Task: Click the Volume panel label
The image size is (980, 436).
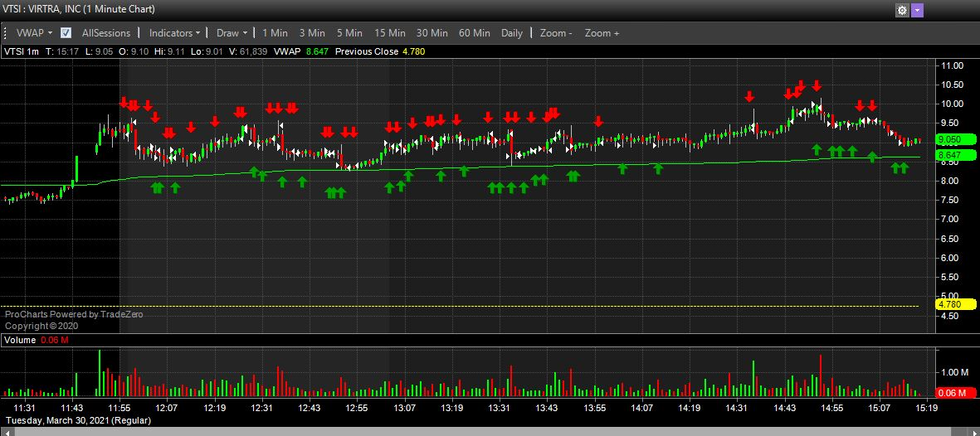Action: point(20,340)
